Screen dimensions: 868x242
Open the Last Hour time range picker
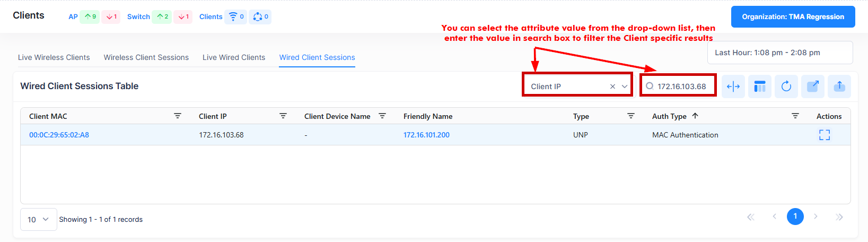pyautogui.click(x=779, y=53)
